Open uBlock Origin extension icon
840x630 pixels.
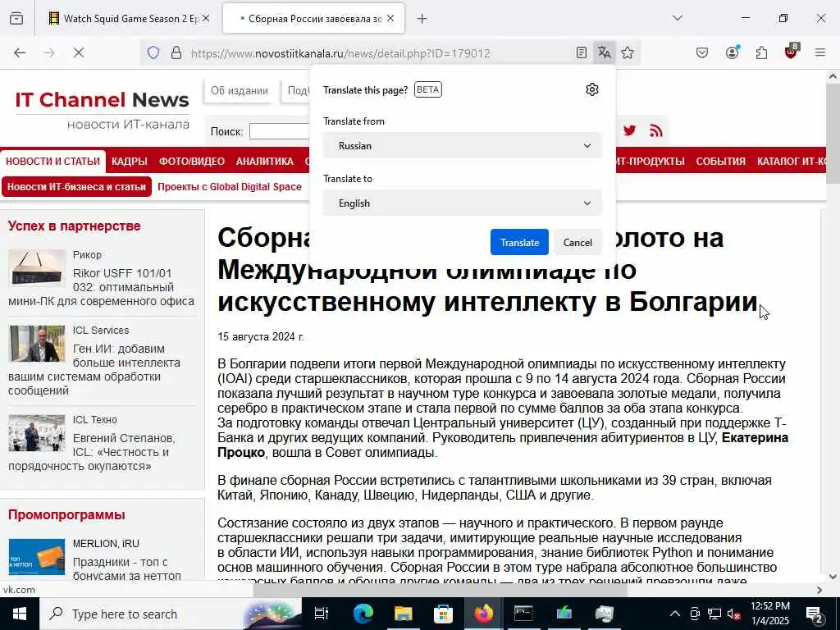(x=791, y=52)
